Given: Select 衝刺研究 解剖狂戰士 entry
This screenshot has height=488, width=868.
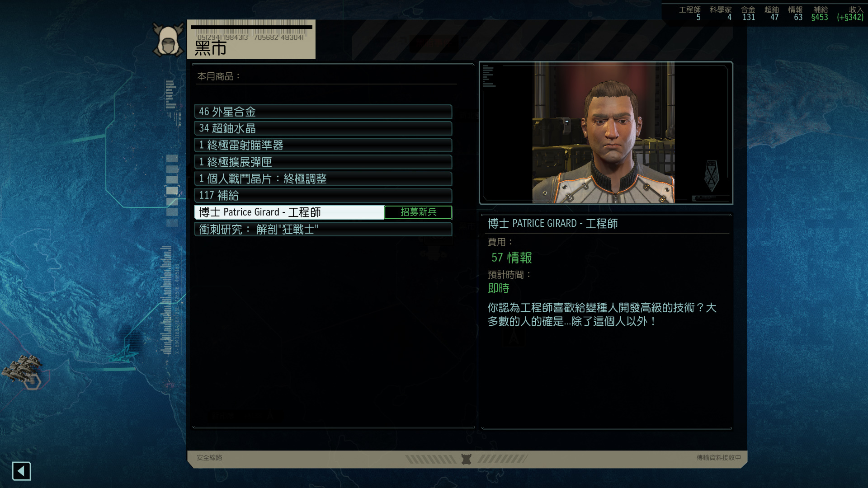Looking at the screenshot, I should (x=323, y=230).
